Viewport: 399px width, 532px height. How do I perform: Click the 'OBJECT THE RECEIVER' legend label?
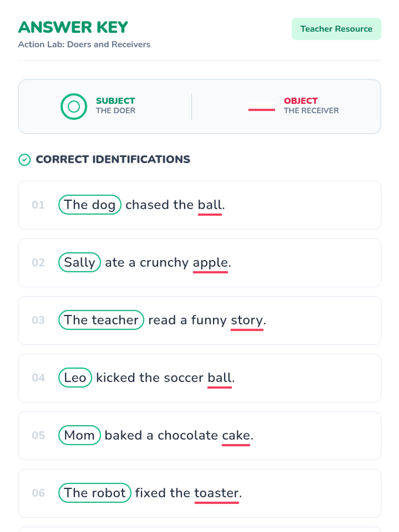point(311,105)
